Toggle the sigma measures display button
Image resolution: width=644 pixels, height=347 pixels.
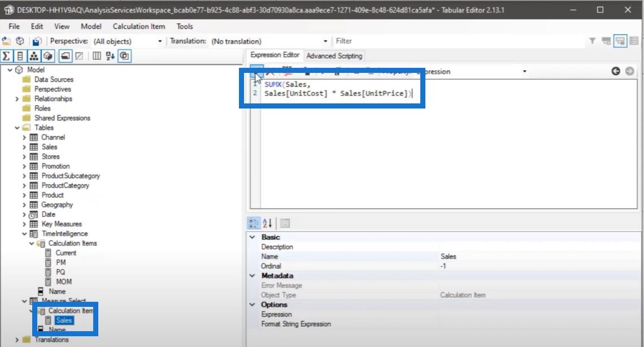(6, 56)
